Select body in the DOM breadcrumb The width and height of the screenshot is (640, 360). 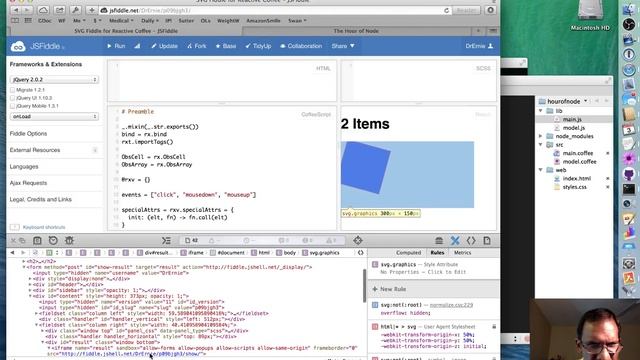coord(286,253)
